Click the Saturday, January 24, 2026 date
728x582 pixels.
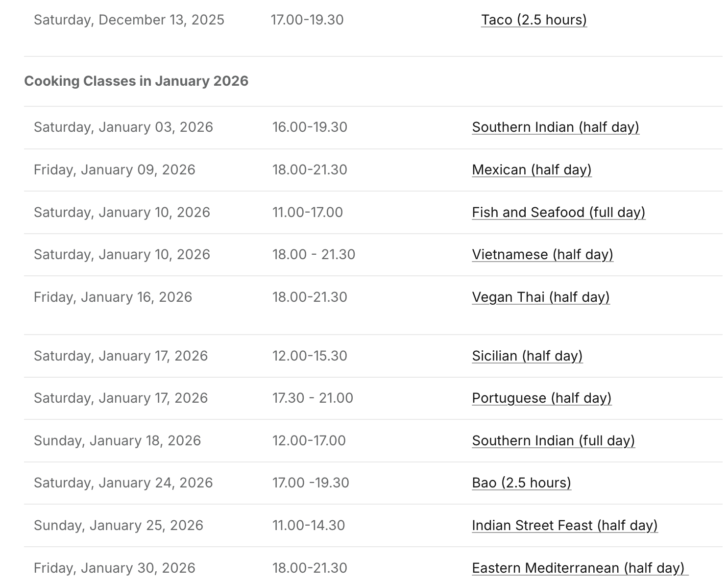coord(123,483)
